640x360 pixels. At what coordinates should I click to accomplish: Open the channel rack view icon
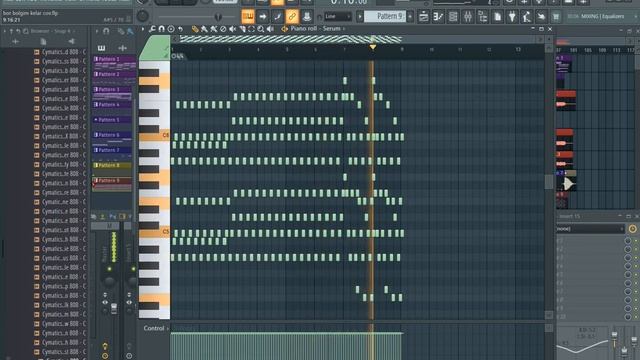(x=453, y=17)
